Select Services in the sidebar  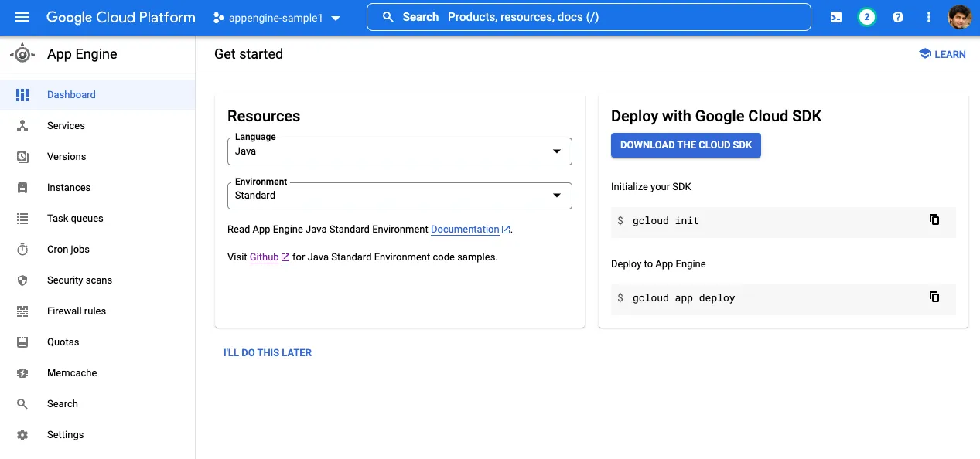tap(66, 125)
